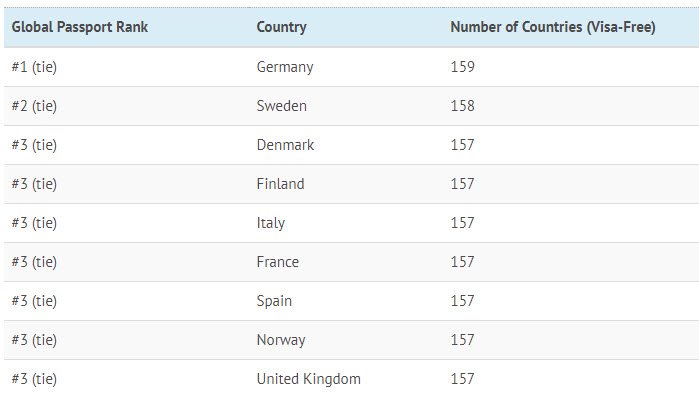
Task: Select the United Kingdom cell
Action: point(308,379)
